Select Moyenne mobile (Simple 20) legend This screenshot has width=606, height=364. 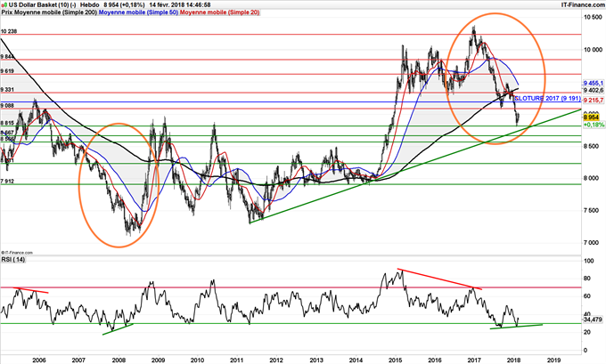pos(219,12)
